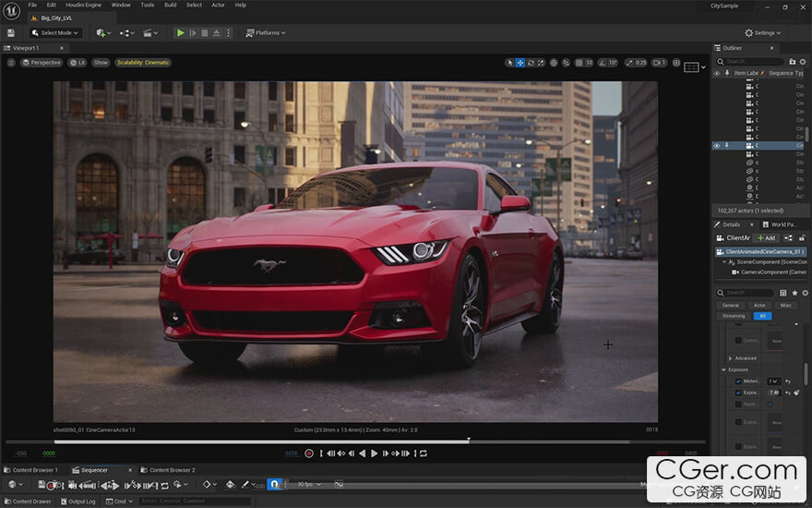
Task: Collapse the SceneComponent tree node
Action: tap(724, 261)
